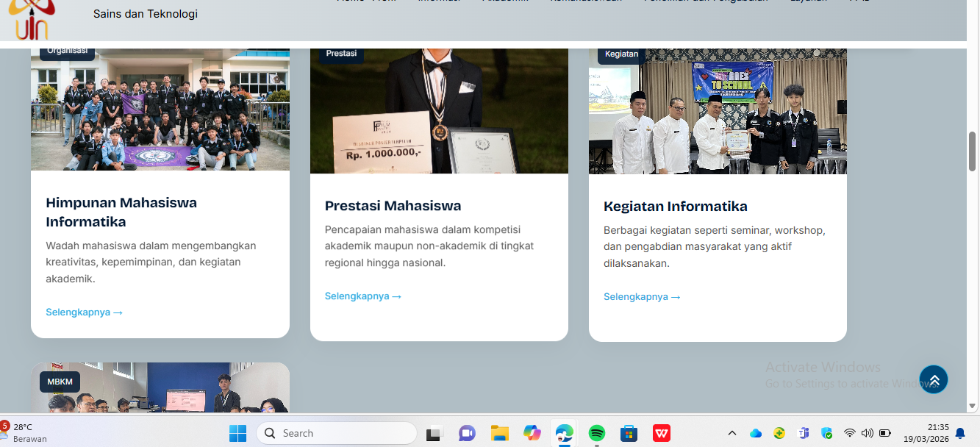Image resolution: width=980 pixels, height=447 pixels.
Task: Click the Prestasi Mahasiswa heading
Action: pyautogui.click(x=393, y=205)
